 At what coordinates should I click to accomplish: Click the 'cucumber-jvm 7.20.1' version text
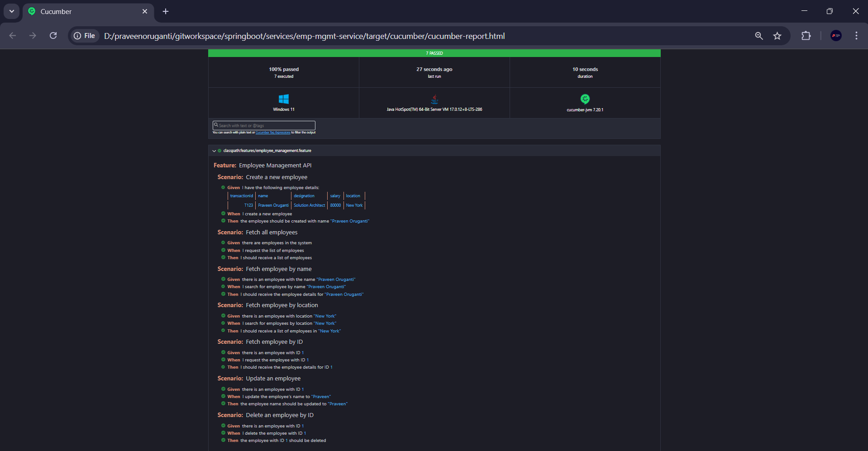585,110
